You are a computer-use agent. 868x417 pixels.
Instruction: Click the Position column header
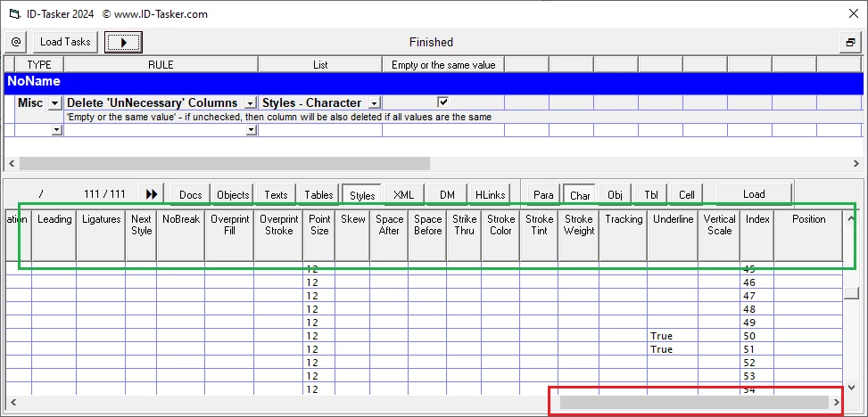click(809, 235)
